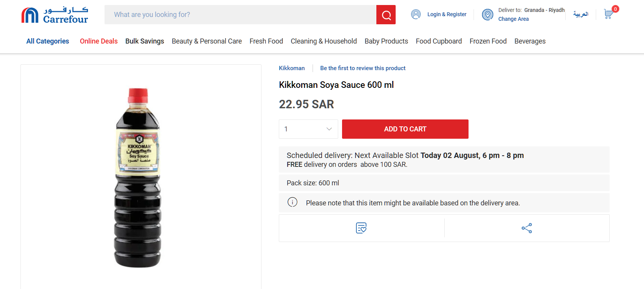This screenshot has height=289, width=644.
Task: Open the Beverages category
Action: [x=529, y=41]
